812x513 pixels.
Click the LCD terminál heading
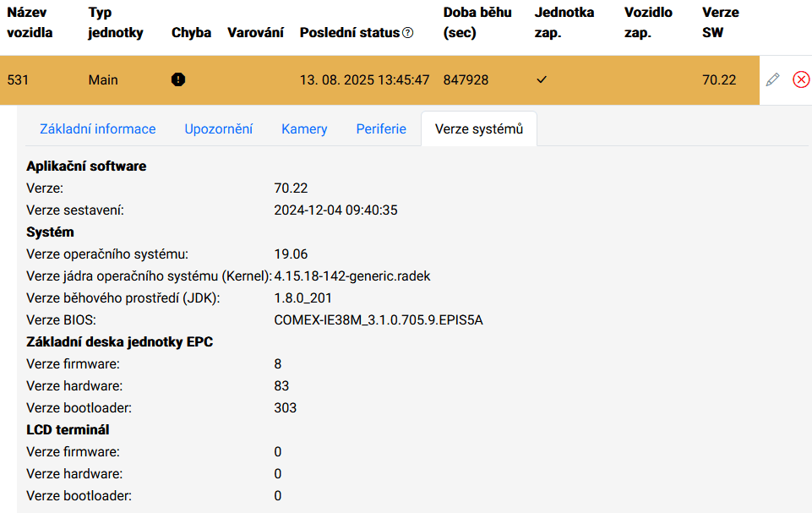tap(68, 430)
